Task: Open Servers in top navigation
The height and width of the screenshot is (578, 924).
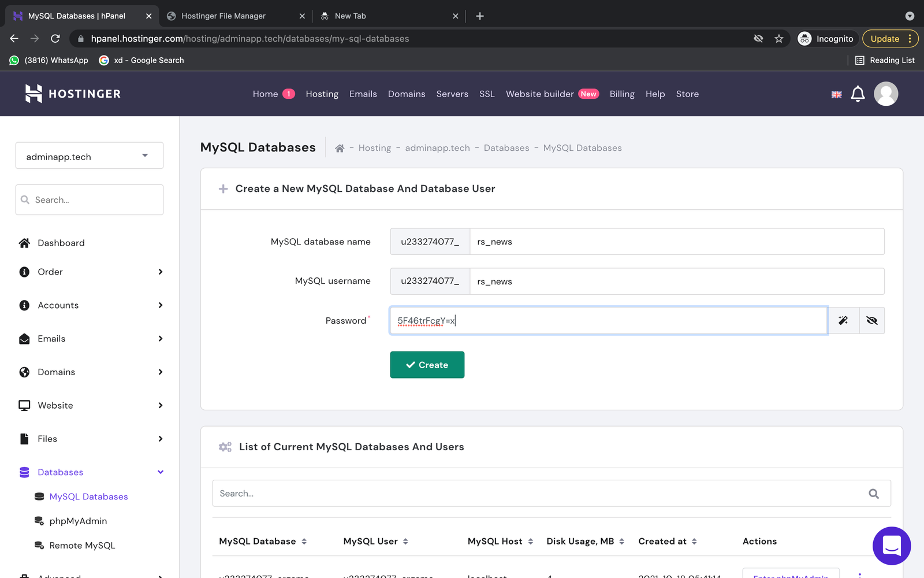Action: [452, 94]
